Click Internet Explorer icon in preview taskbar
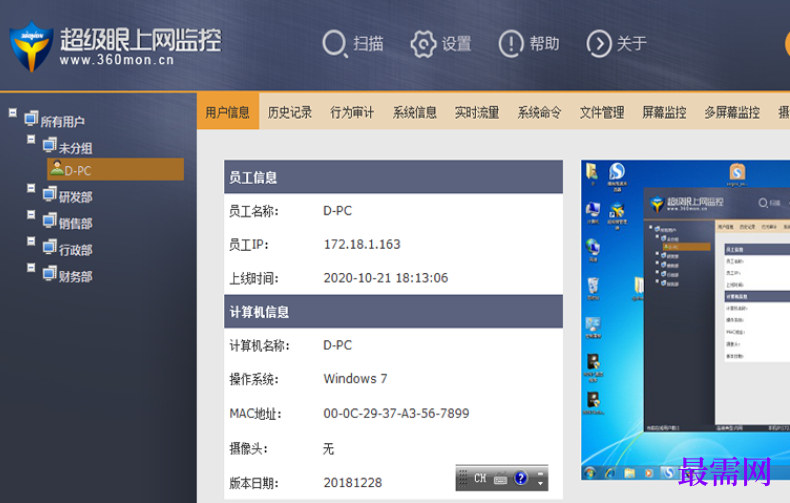 coord(610,473)
